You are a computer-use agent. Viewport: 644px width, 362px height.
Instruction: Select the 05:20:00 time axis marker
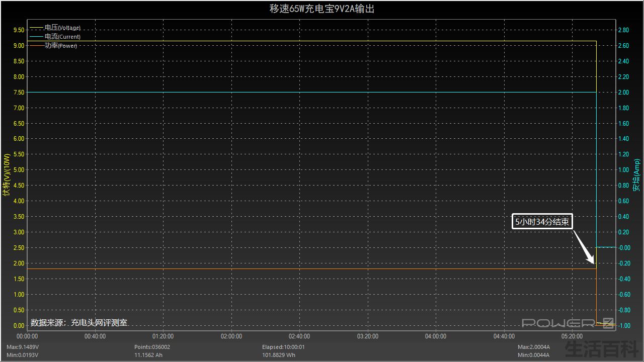572,336
